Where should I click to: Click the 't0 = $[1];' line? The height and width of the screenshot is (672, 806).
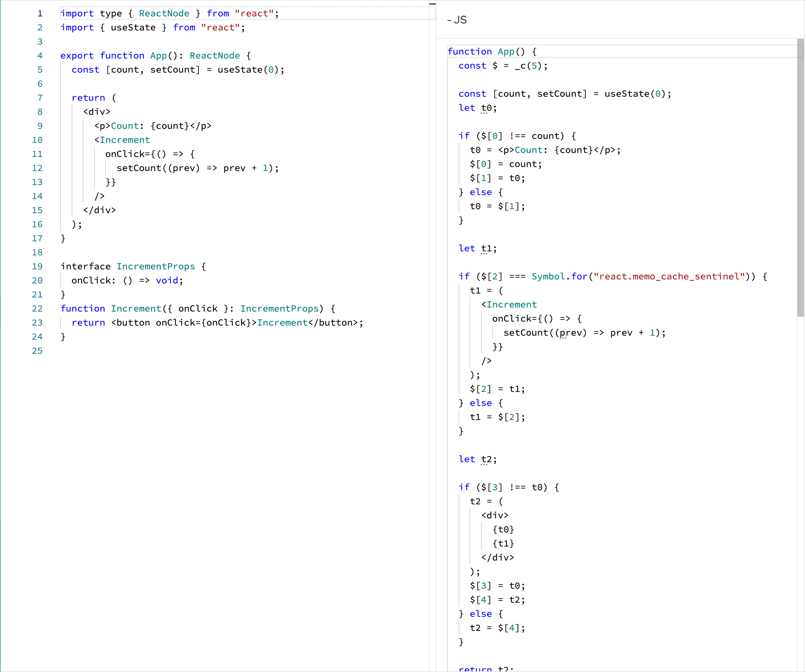point(497,206)
